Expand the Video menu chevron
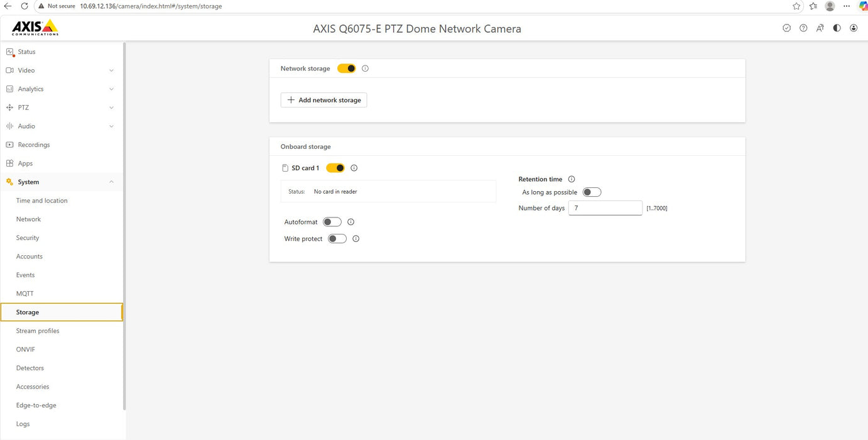The height and width of the screenshot is (440, 868). 112,70
